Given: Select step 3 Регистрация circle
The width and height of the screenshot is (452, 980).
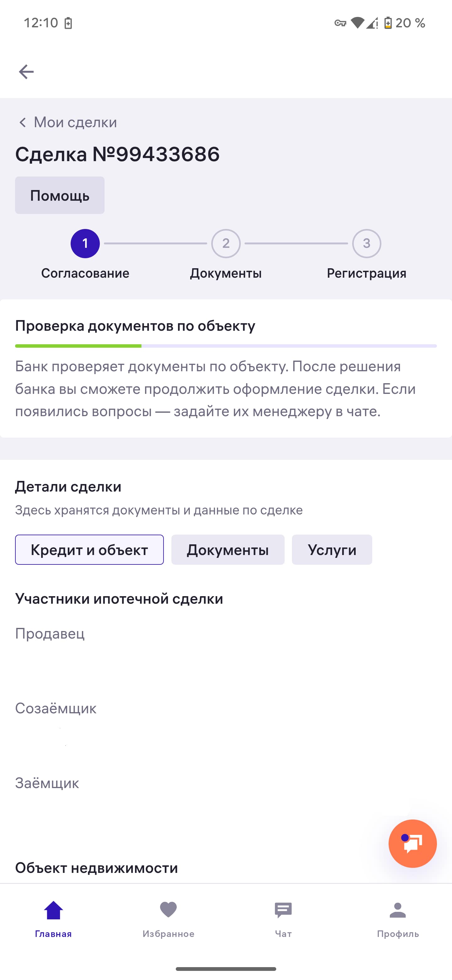Looking at the screenshot, I should 367,243.
